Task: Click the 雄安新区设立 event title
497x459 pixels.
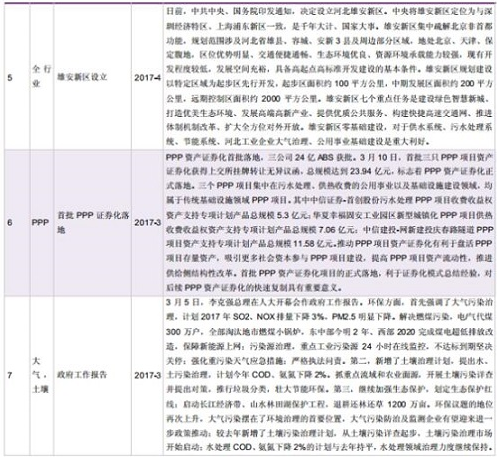Action: (x=82, y=77)
